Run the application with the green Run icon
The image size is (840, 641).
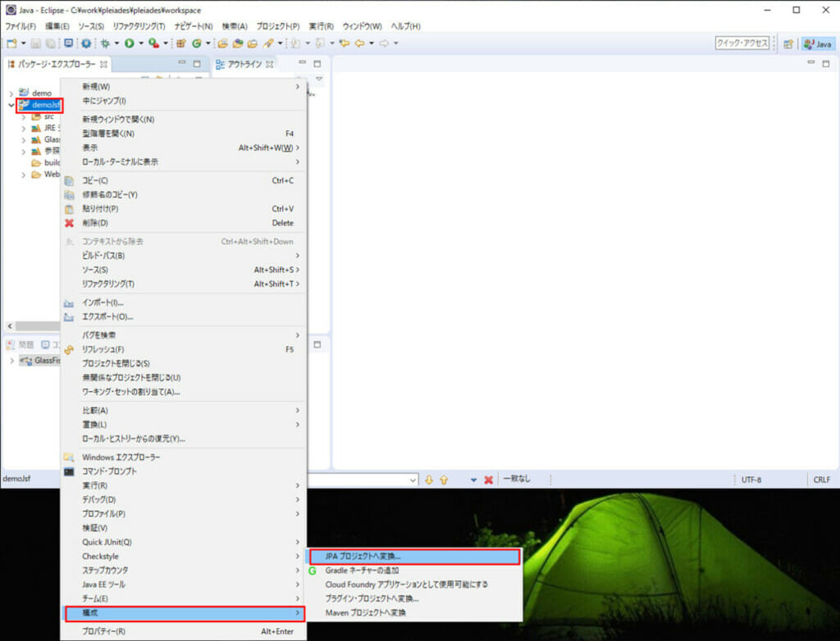(x=129, y=45)
